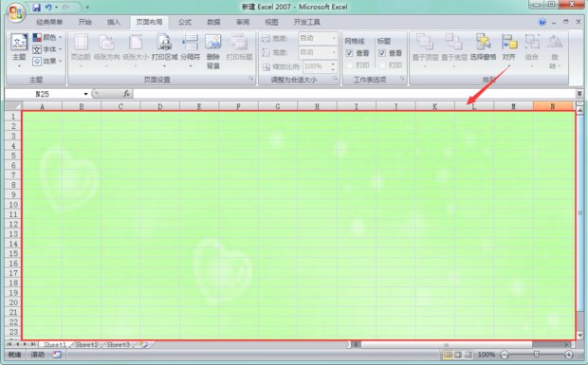Insert a new worksheet using the tab icon
Screen dimensions: 588x365
pyautogui.click(x=143, y=344)
